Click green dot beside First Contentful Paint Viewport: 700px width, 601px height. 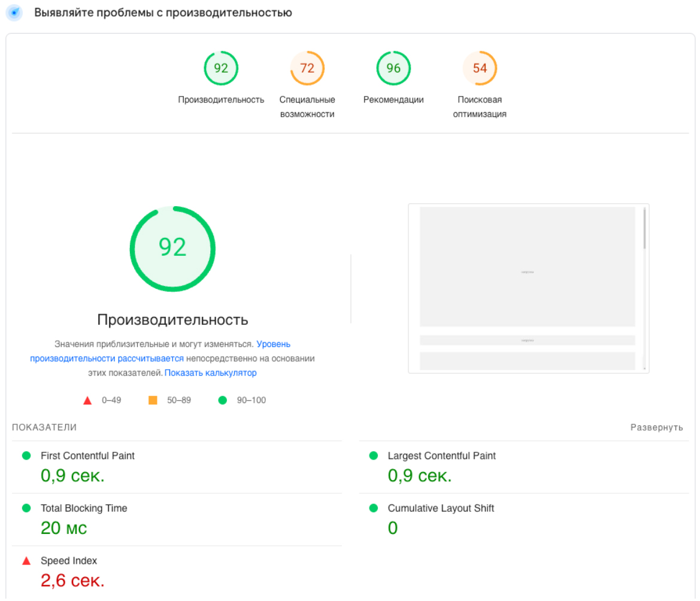click(x=26, y=456)
